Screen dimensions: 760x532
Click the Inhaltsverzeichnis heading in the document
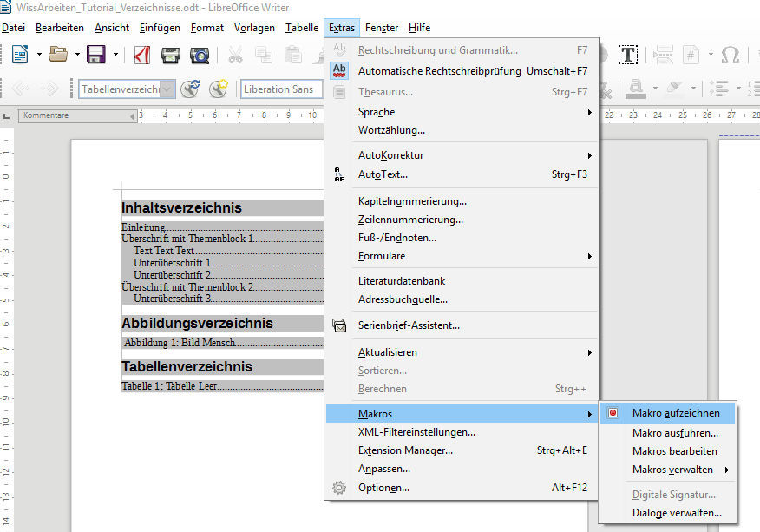coord(182,207)
